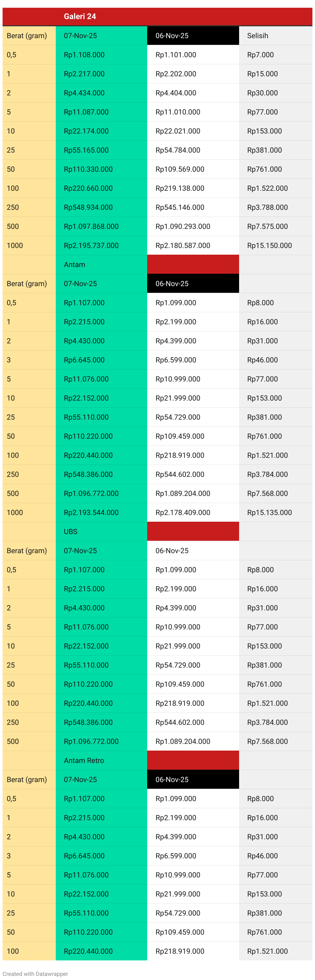315x980 pixels.
Task: Click the Rp15.135.000 difference cell
Action: point(269,512)
